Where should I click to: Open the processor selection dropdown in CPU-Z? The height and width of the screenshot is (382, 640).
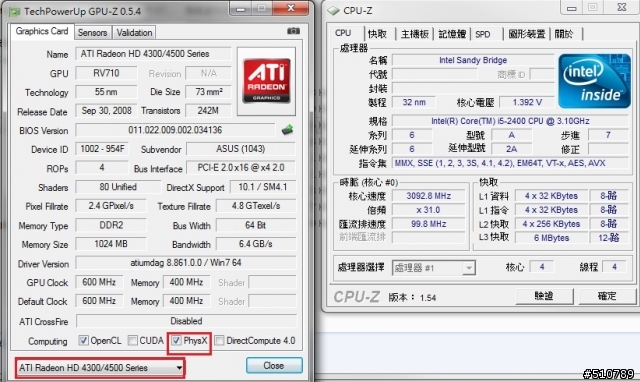(433, 268)
